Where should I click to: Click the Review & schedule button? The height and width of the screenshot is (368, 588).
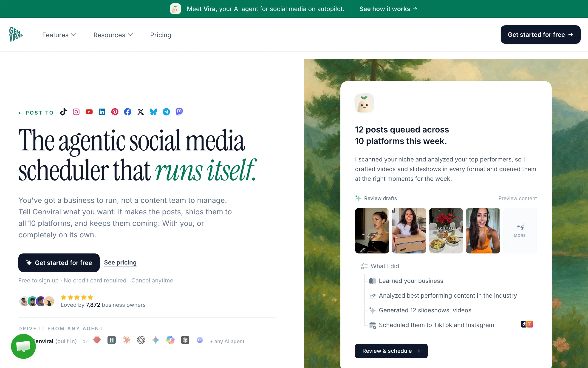391,351
